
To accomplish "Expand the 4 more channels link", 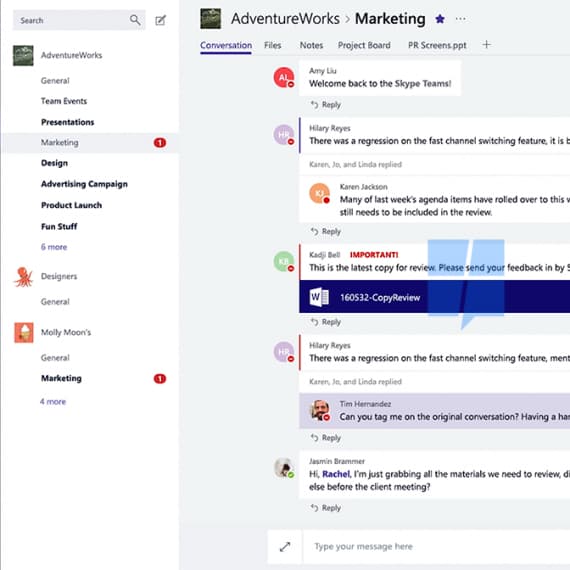I will click(53, 402).
